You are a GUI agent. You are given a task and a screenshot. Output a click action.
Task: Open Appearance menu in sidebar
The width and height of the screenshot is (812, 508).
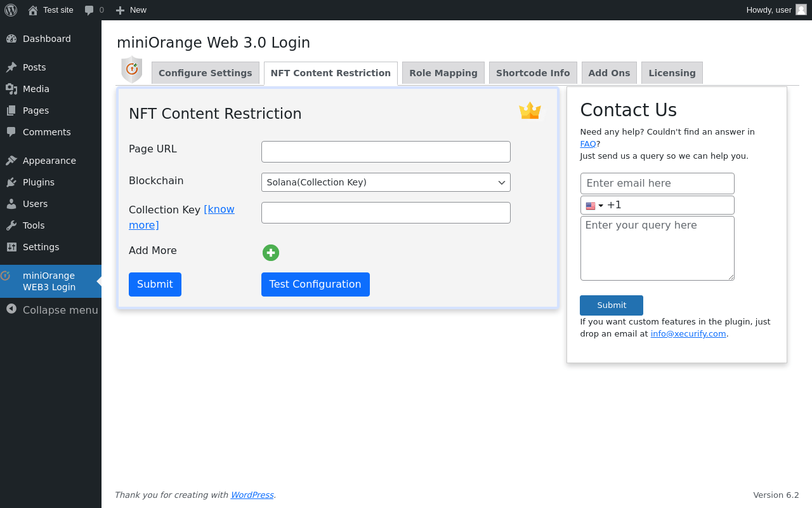coord(51,161)
